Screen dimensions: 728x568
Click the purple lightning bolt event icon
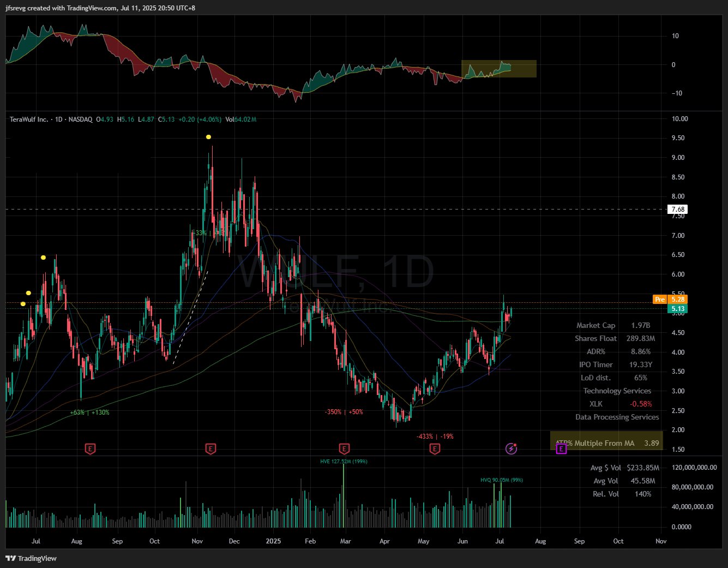click(x=511, y=449)
